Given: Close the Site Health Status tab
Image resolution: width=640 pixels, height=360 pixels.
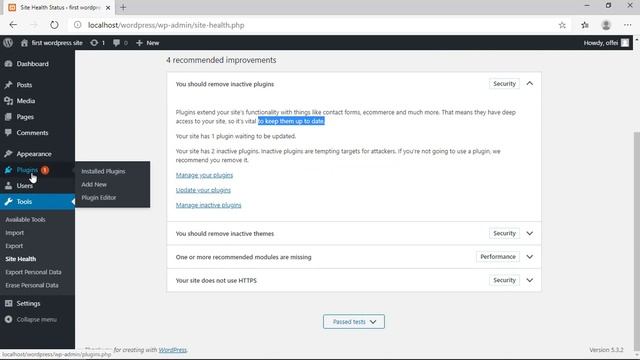Looking at the screenshot, I should [108, 7].
